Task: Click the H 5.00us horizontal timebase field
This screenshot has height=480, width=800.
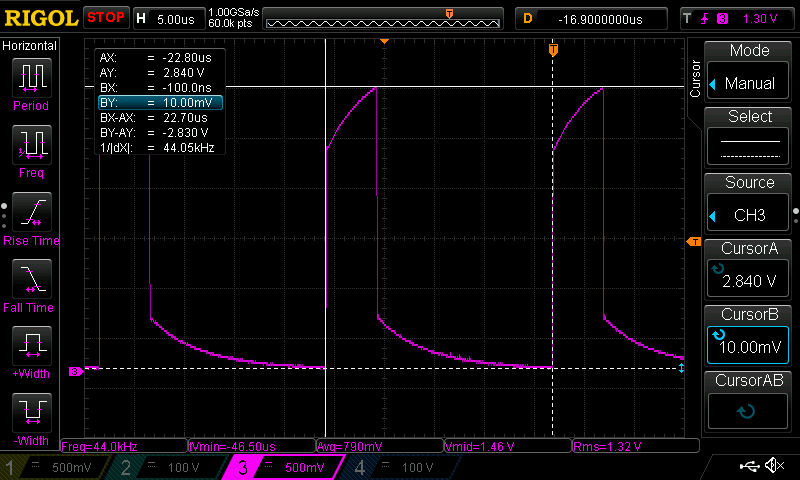Action: pos(168,19)
